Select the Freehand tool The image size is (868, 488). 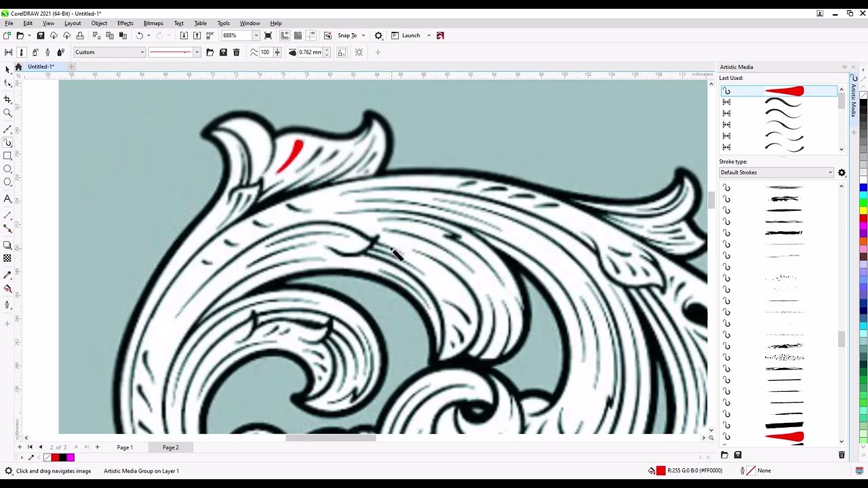tap(7, 129)
